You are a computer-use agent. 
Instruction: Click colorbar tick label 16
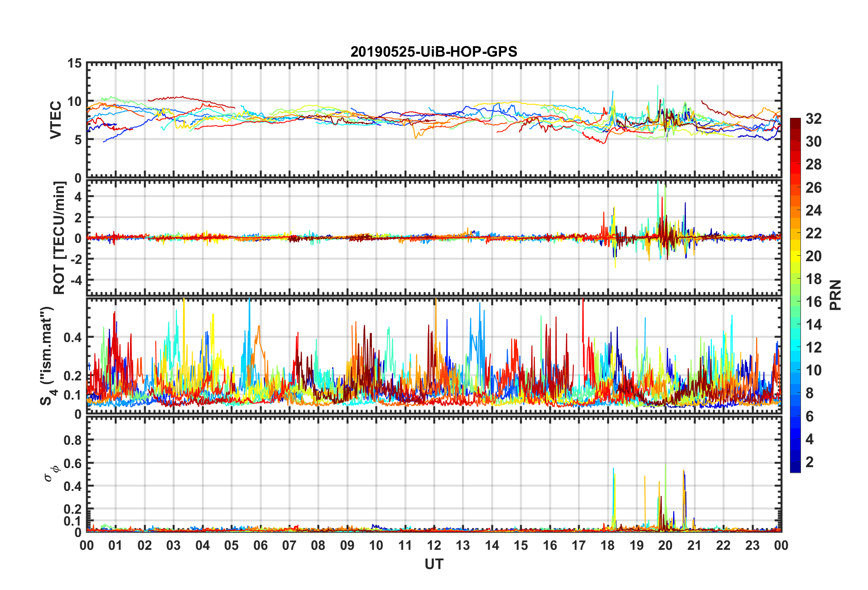(813, 302)
